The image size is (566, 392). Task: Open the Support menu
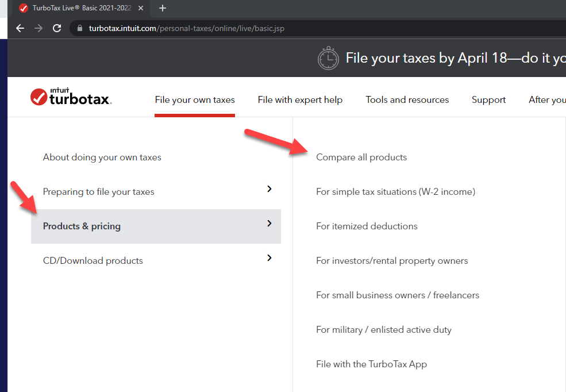tap(489, 99)
